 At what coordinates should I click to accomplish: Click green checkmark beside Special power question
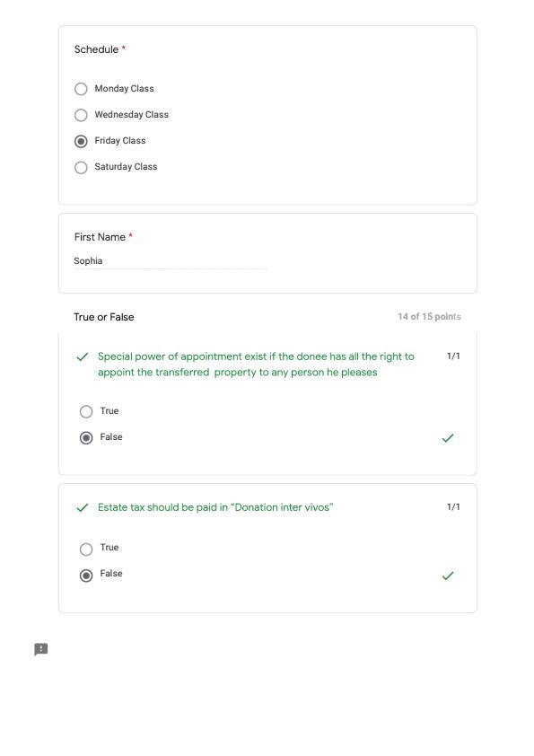click(x=83, y=356)
